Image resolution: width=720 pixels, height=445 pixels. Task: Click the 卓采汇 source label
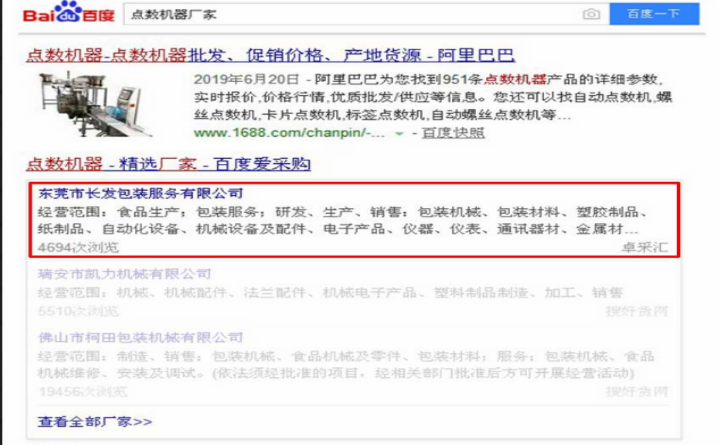click(x=645, y=248)
